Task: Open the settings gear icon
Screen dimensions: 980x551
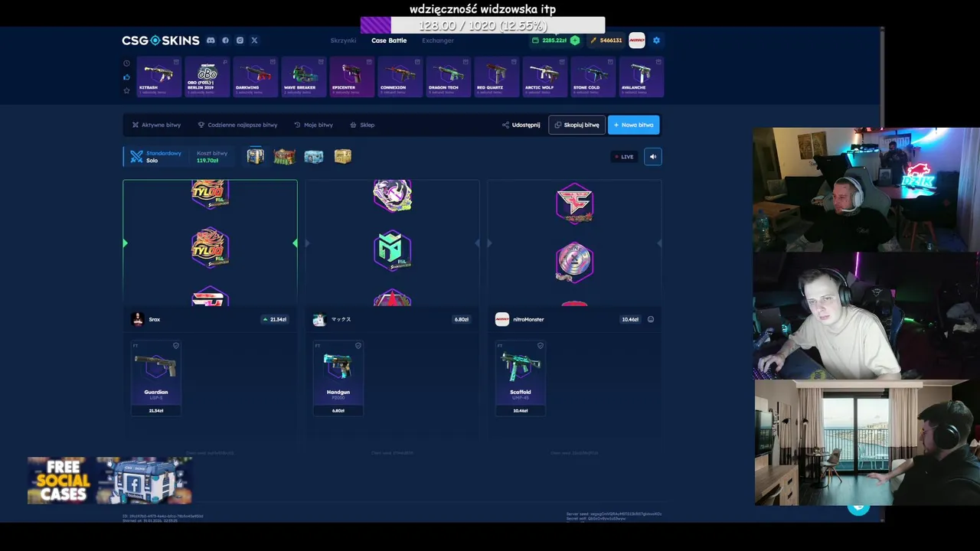Action: click(x=656, y=41)
